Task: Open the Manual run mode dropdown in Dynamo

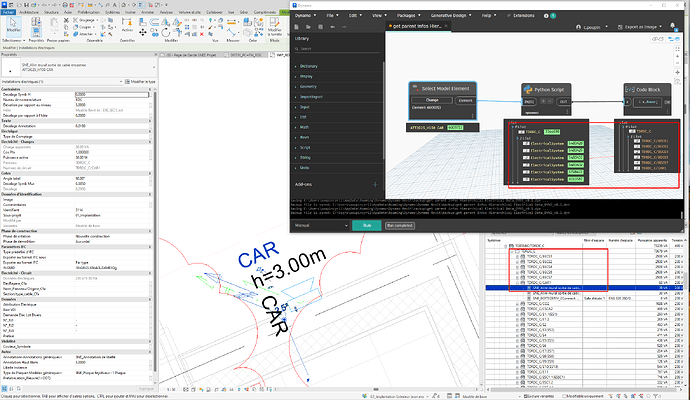Action: coord(321,225)
